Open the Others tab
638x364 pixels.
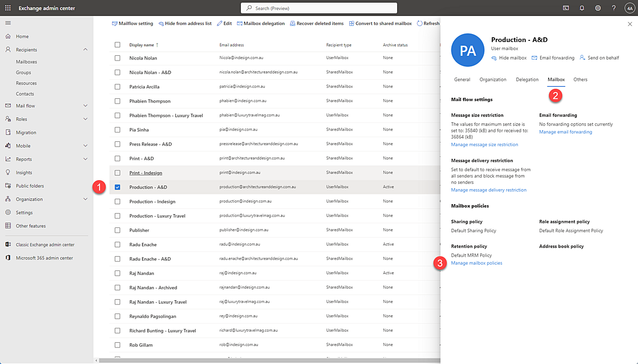(581, 80)
